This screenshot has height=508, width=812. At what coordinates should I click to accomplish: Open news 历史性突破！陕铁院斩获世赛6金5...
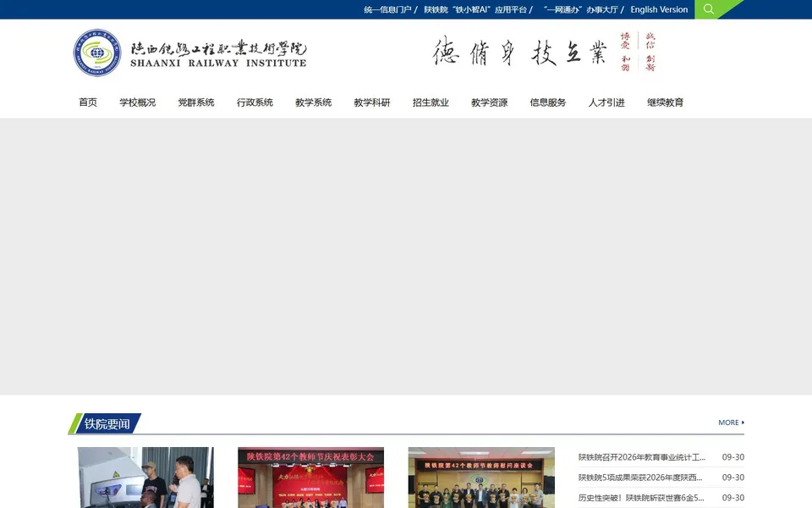click(x=641, y=498)
